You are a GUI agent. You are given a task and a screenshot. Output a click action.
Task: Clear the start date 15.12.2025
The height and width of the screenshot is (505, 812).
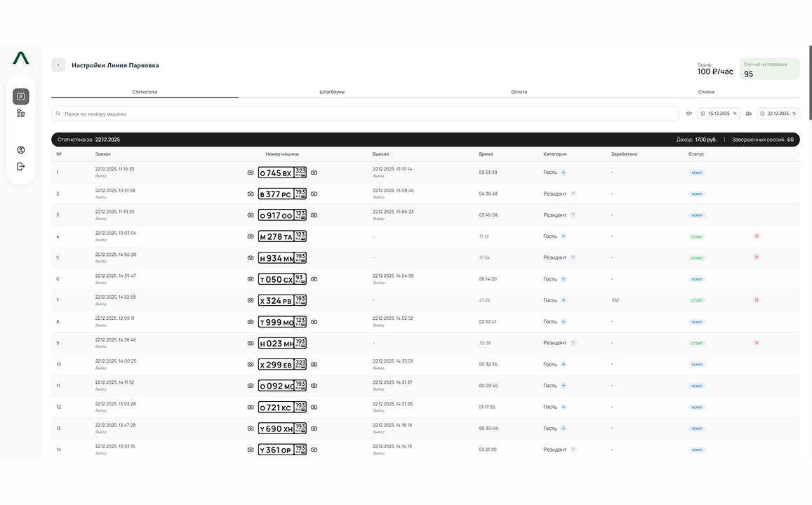click(x=735, y=114)
